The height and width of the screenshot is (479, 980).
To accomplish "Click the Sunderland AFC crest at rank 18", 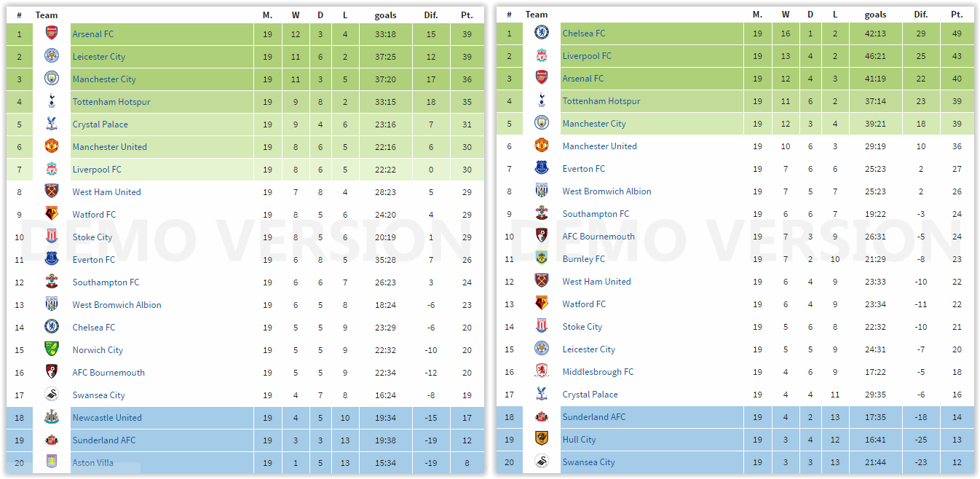I will click(542, 416).
